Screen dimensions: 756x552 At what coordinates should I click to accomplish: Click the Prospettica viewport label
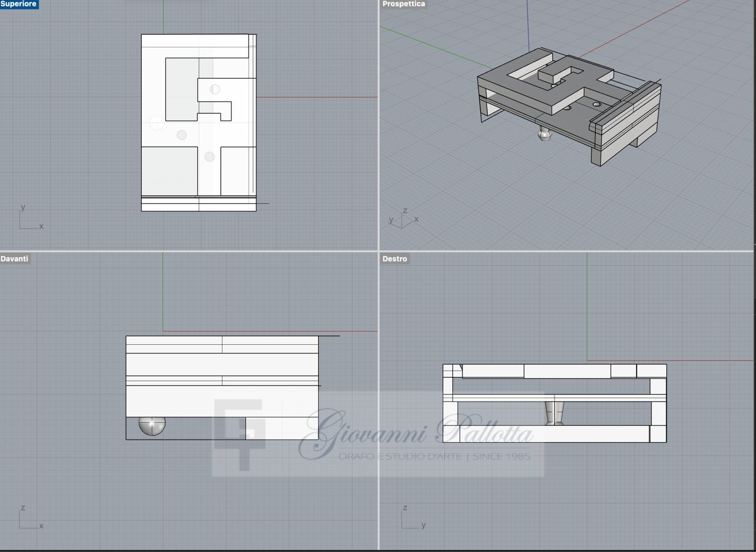click(403, 4)
